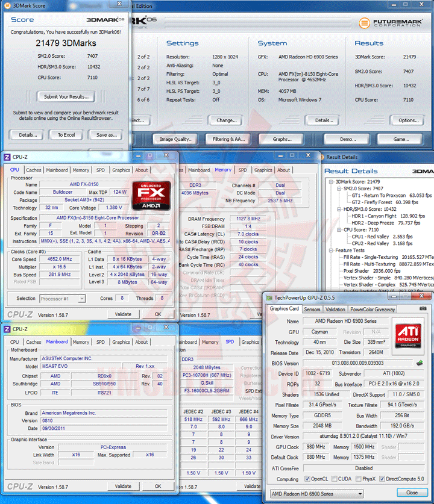Click the GPU Clock value 980 MHz
This screenshot has width=434, height=504.
pos(316,447)
